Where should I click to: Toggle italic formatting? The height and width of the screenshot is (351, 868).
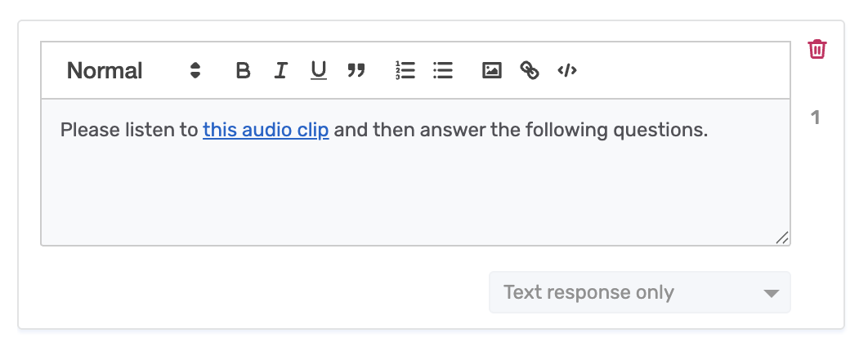tap(280, 71)
